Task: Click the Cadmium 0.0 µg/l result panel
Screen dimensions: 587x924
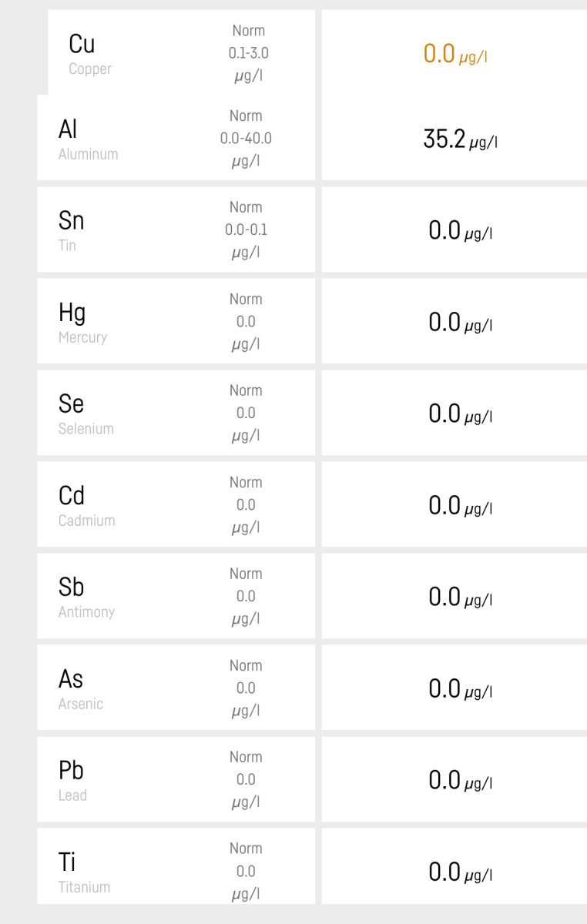Action: click(455, 504)
